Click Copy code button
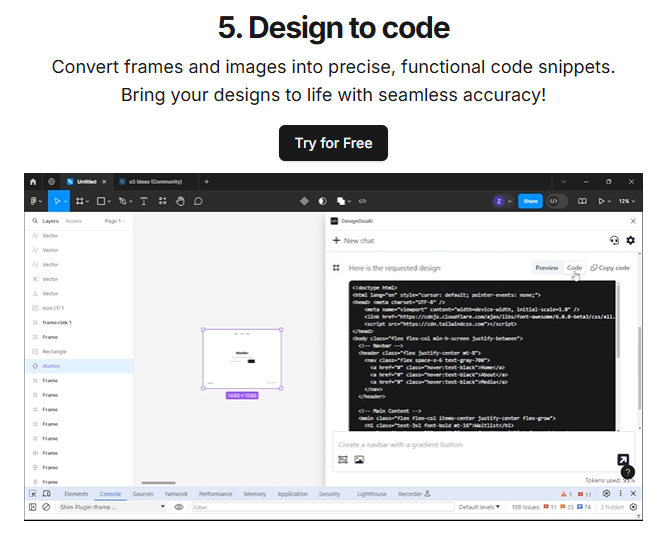 [610, 268]
